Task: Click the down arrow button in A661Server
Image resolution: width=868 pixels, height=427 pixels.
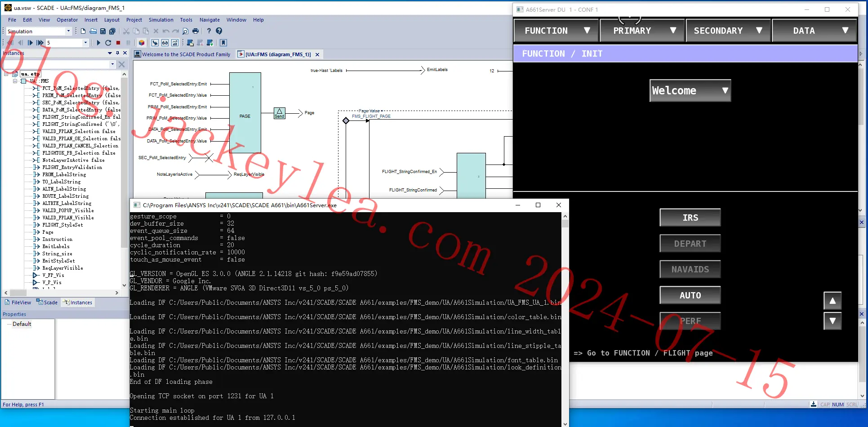Action: tap(832, 321)
